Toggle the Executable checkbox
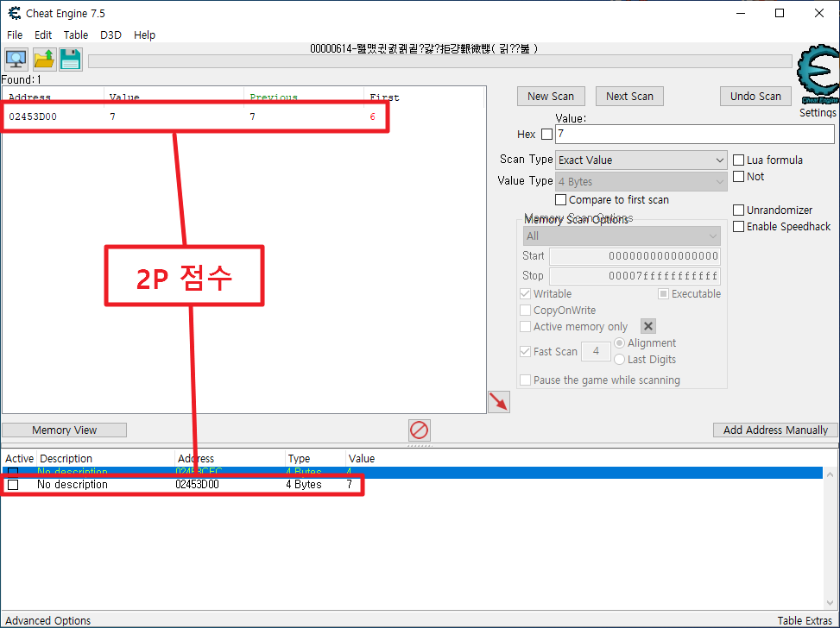 (663, 294)
